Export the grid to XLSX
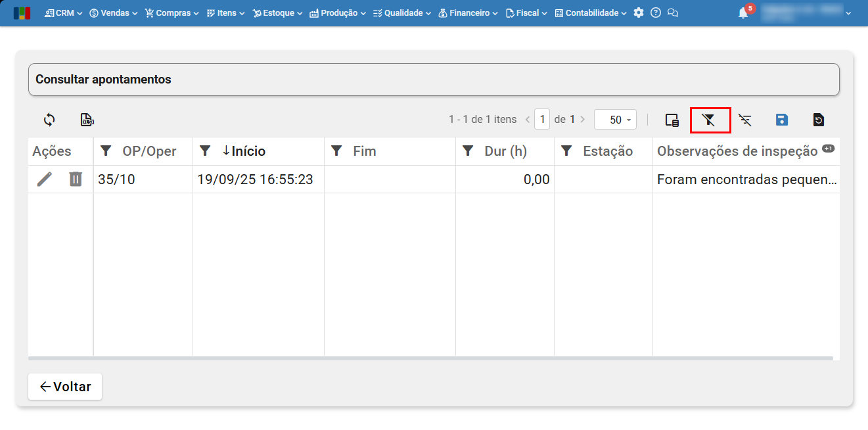The height and width of the screenshot is (430, 868). (x=87, y=120)
